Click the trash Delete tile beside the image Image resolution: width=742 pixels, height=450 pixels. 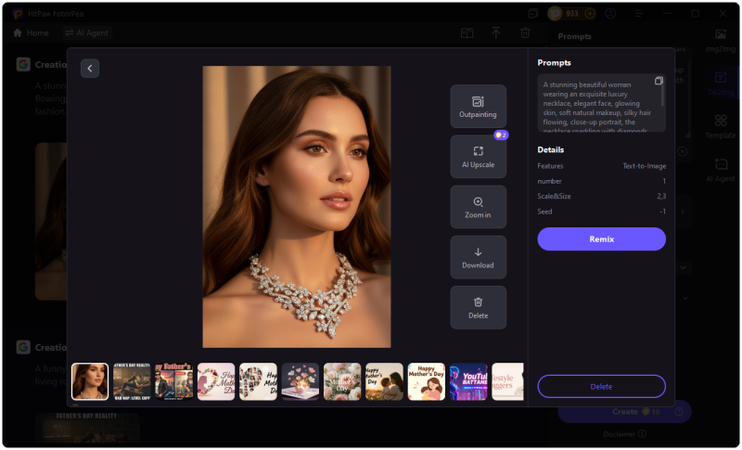(478, 308)
